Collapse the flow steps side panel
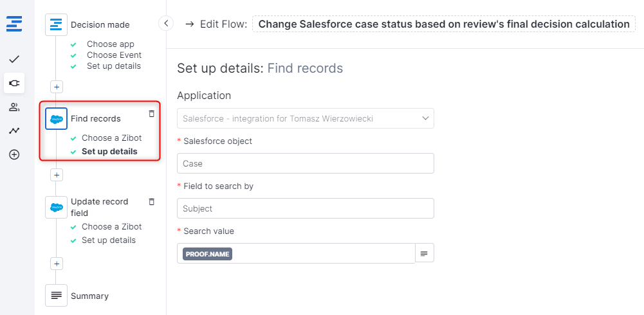The image size is (644, 315). coord(166,23)
